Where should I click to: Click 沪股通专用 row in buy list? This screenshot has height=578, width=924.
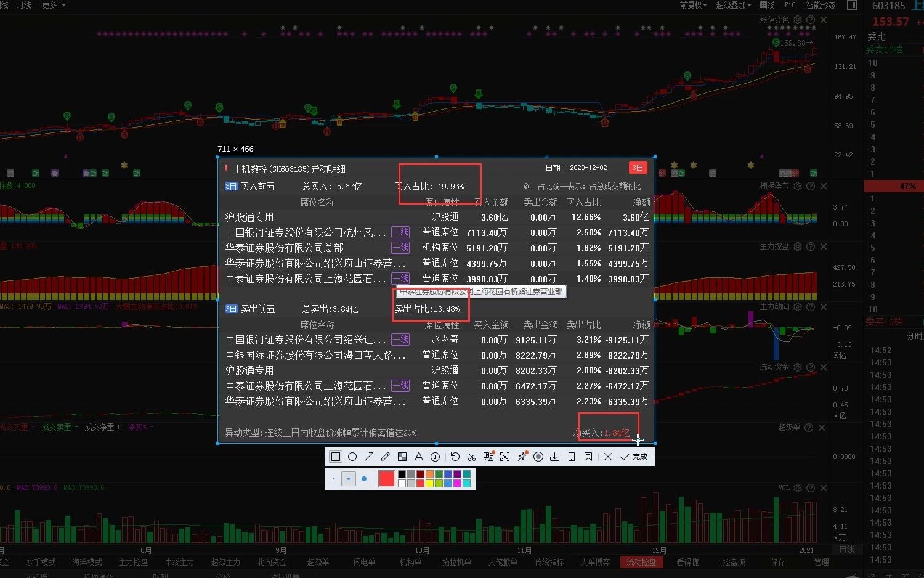pyautogui.click(x=437, y=217)
